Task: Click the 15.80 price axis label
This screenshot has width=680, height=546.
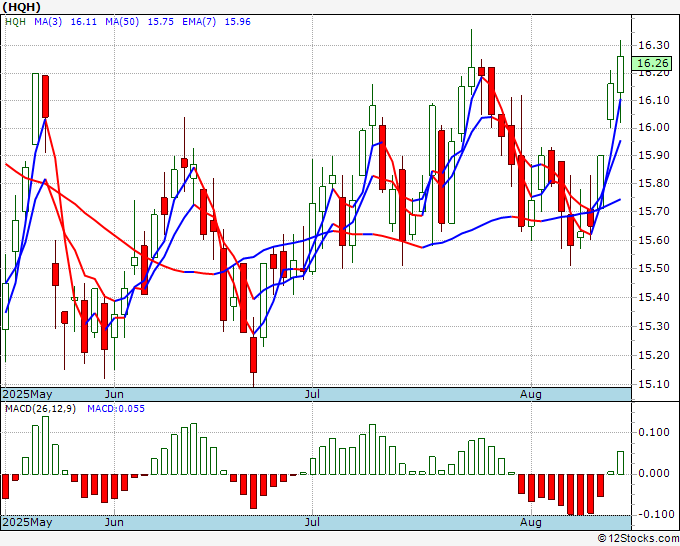Action: pos(654,183)
